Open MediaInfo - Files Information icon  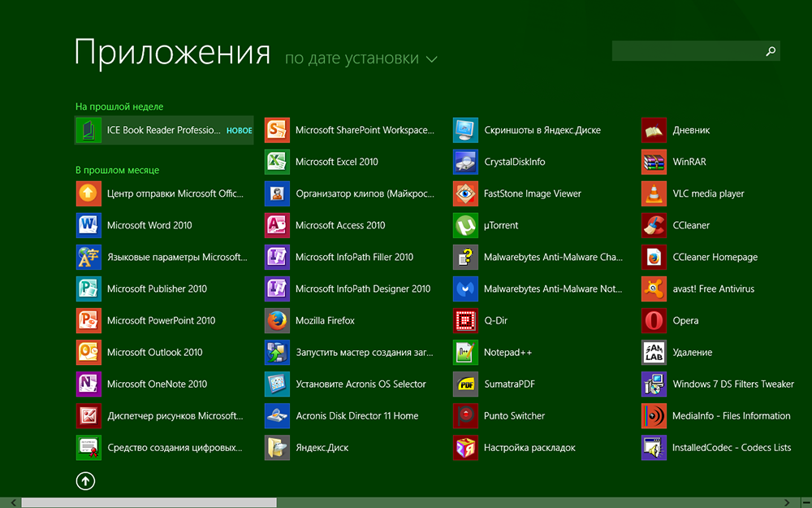pyautogui.click(x=654, y=415)
